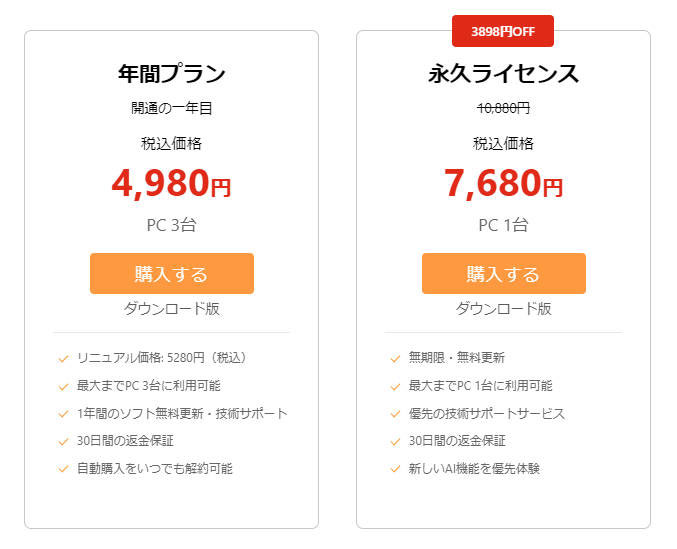Image resolution: width=677 pixels, height=549 pixels.
Task: Click checkmark beside 最大までPC 3台に利用可能
Action: [64, 386]
